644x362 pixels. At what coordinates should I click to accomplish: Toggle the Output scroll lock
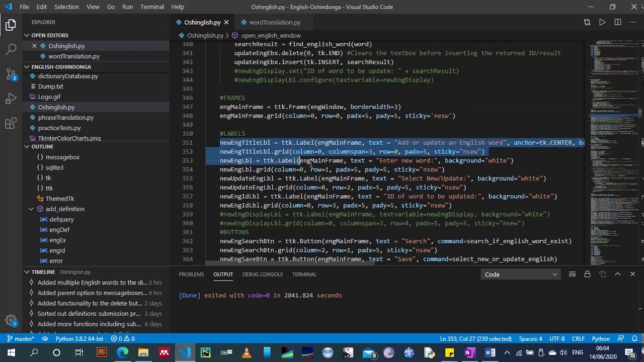tap(587, 274)
